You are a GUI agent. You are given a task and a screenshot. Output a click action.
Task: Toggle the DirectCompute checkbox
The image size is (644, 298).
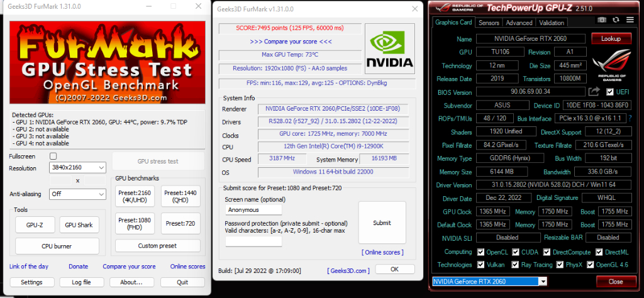click(547, 252)
